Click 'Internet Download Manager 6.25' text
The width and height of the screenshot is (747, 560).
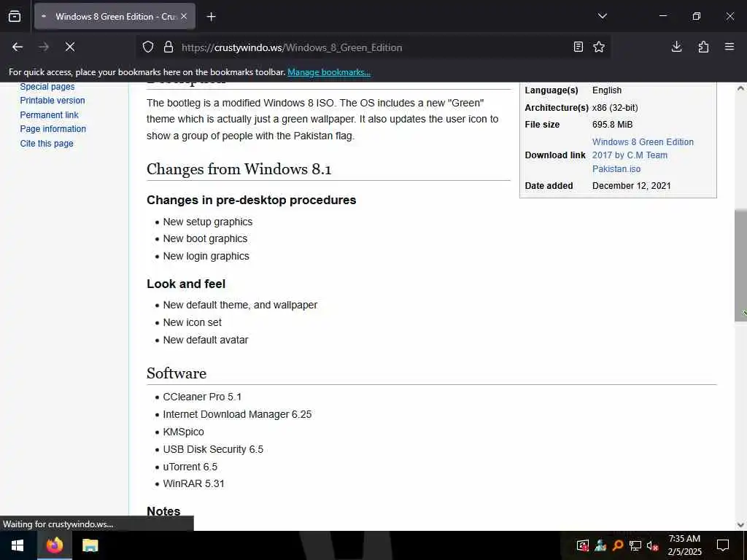click(237, 415)
